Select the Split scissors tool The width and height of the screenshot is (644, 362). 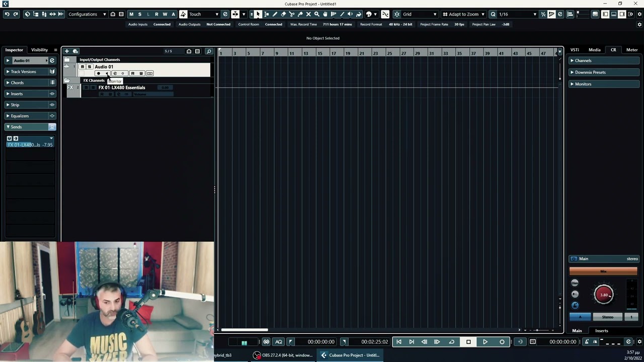292,14
